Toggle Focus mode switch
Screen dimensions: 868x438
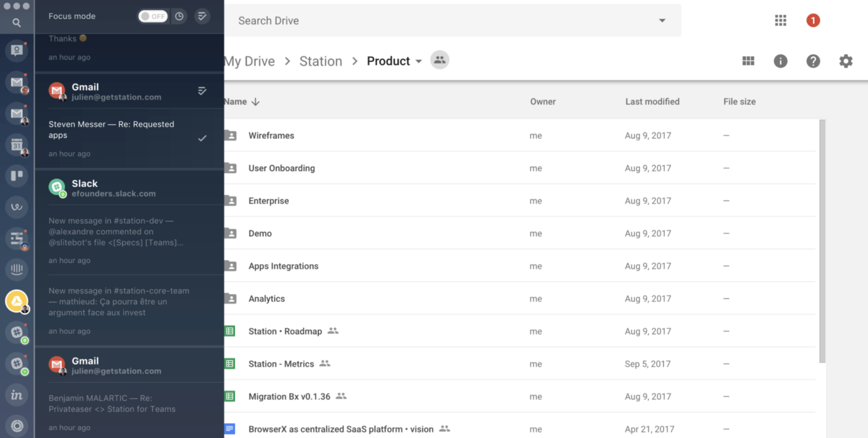click(x=153, y=16)
